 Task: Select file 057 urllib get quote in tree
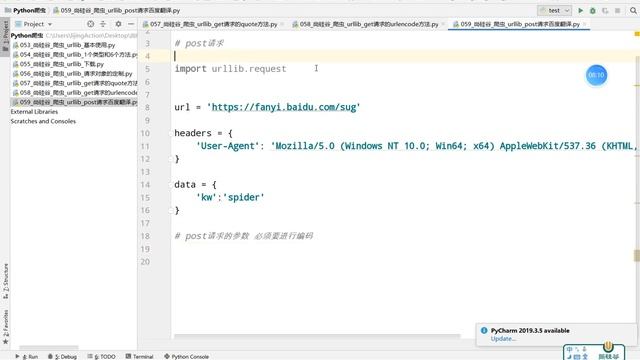click(75, 83)
